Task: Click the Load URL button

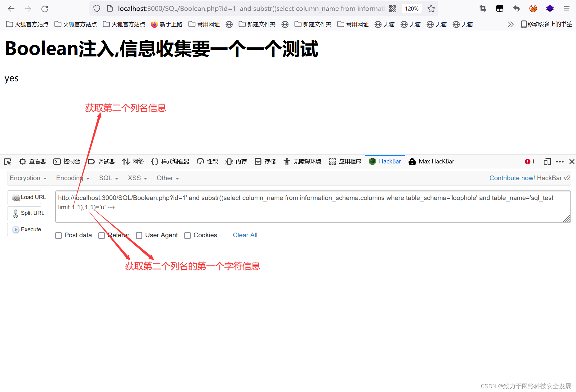Action: (24, 197)
